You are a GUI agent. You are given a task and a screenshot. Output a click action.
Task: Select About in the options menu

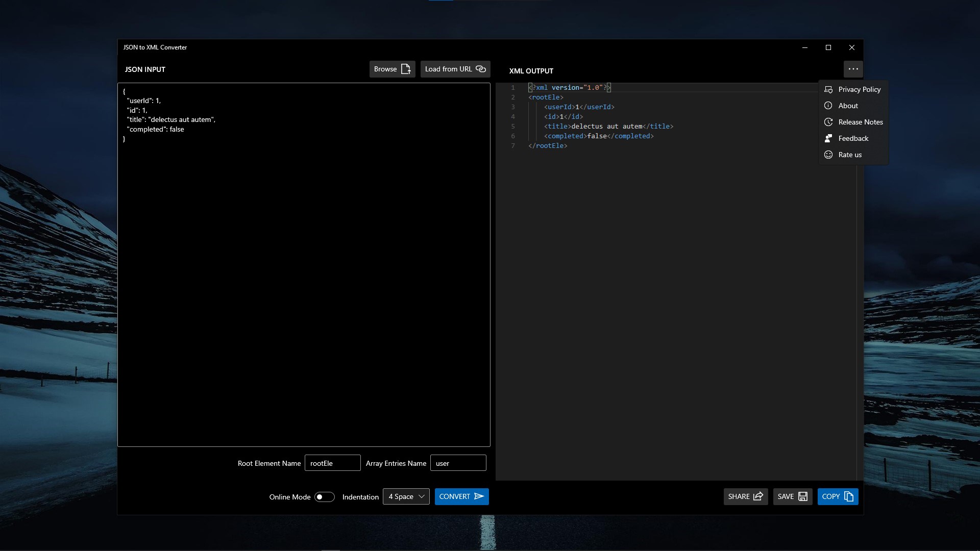848,106
